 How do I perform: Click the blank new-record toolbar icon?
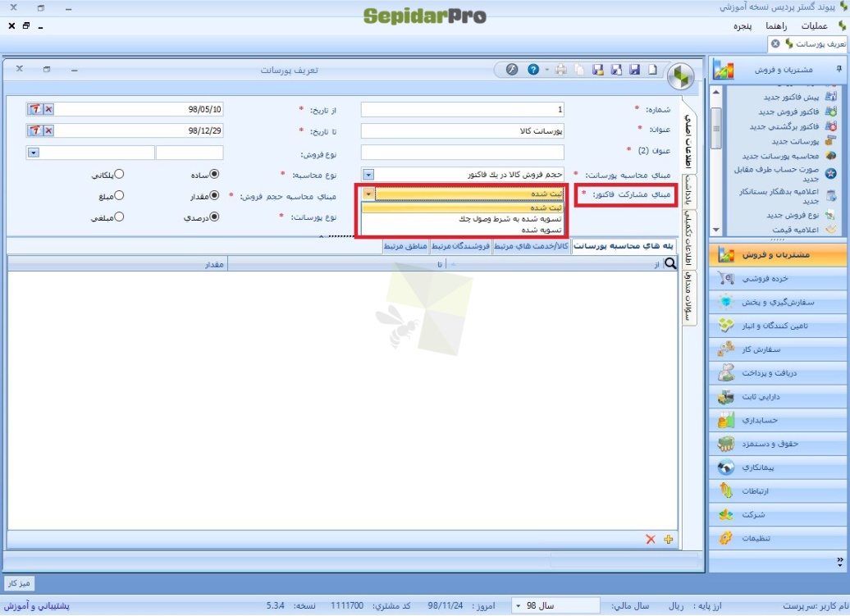[x=652, y=70]
